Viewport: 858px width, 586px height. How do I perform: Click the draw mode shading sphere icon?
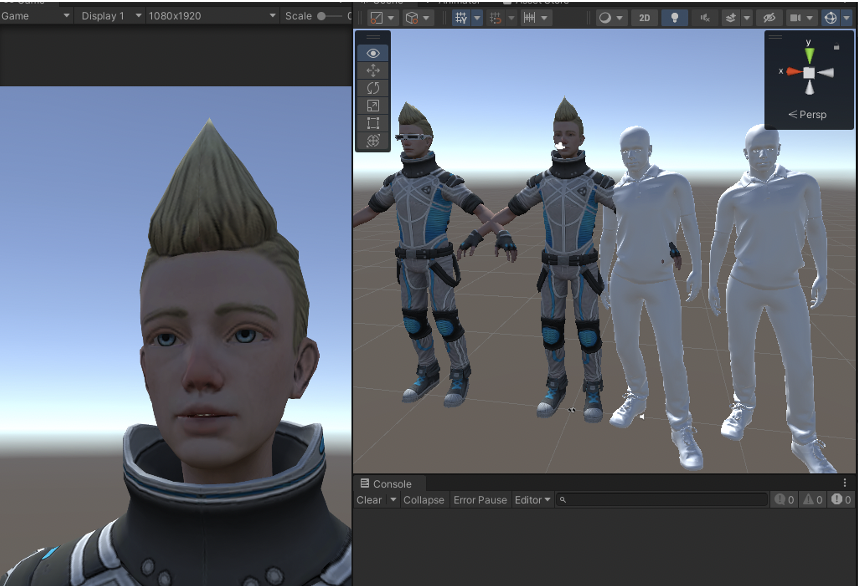tap(605, 18)
